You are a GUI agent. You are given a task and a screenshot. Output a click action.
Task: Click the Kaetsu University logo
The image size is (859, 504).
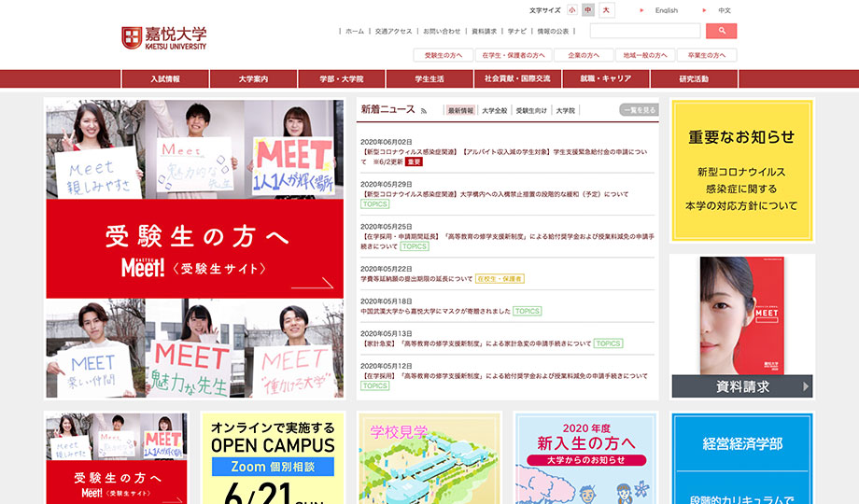coord(163,37)
